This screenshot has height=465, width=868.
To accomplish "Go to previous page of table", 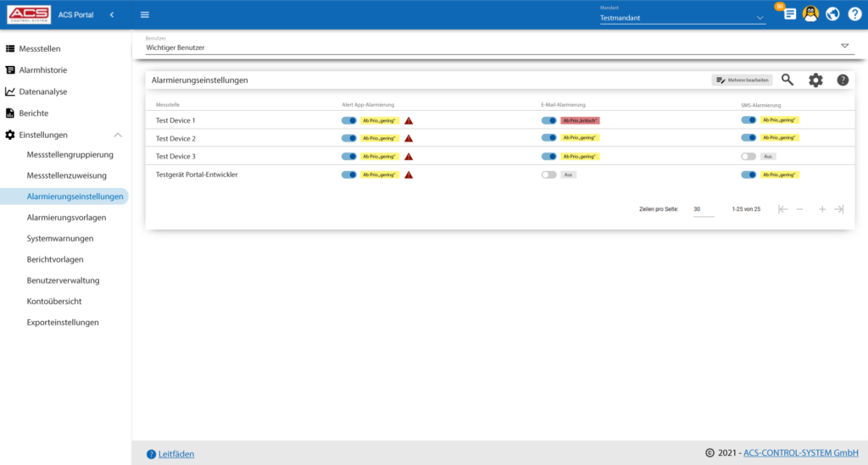I will pyautogui.click(x=799, y=209).
